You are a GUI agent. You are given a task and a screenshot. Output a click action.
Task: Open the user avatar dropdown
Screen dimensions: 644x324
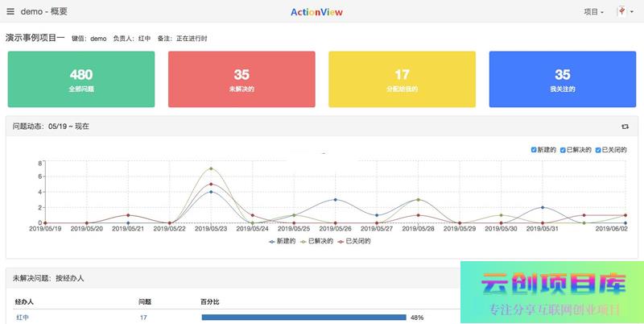pos(625,11)
